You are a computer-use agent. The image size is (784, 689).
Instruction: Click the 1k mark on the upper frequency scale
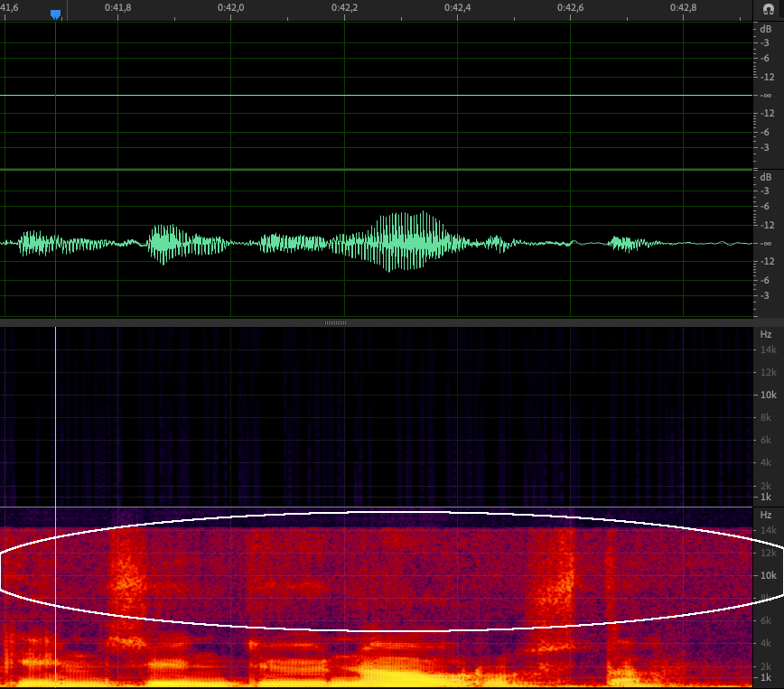click(765, 497)
